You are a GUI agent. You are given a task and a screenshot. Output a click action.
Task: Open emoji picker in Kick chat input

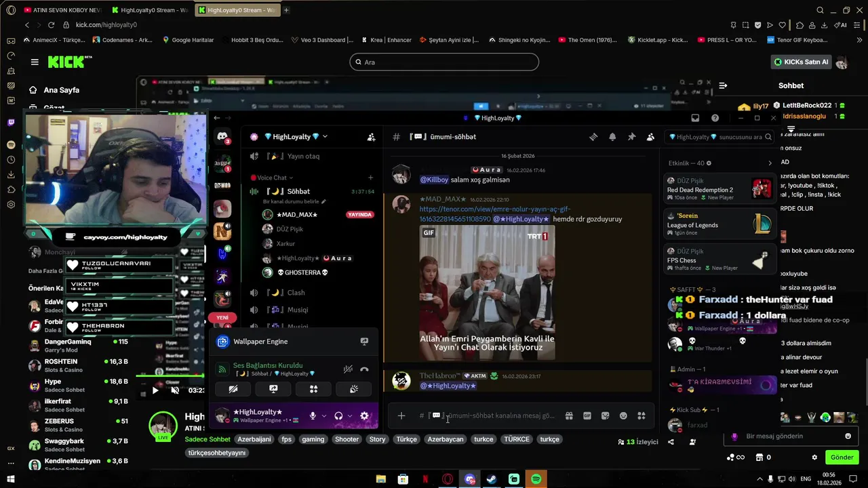(x=848, y=436)
